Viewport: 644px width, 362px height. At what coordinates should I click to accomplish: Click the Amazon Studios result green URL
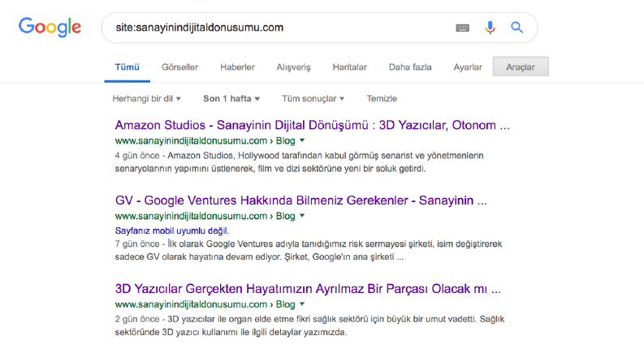click(205, 140)
